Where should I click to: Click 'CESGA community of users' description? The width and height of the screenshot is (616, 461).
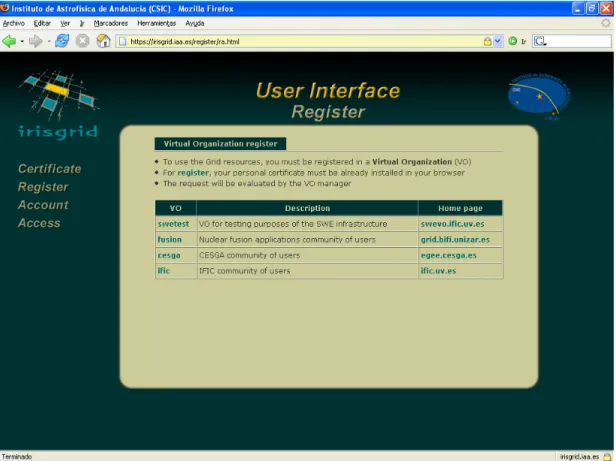coord(249,255)
